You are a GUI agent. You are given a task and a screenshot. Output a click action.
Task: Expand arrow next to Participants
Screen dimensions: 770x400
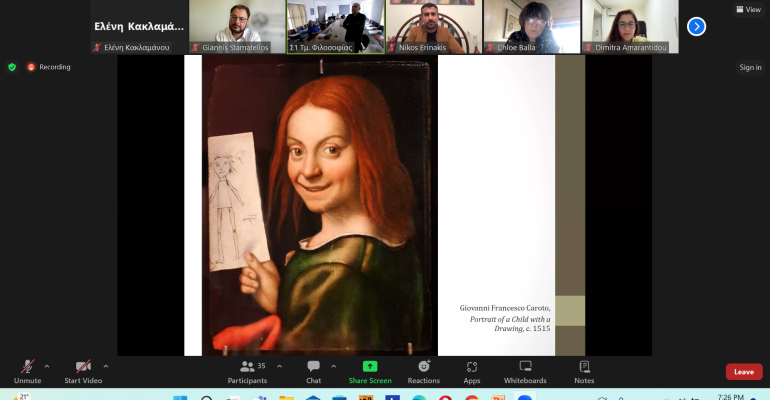279,366
